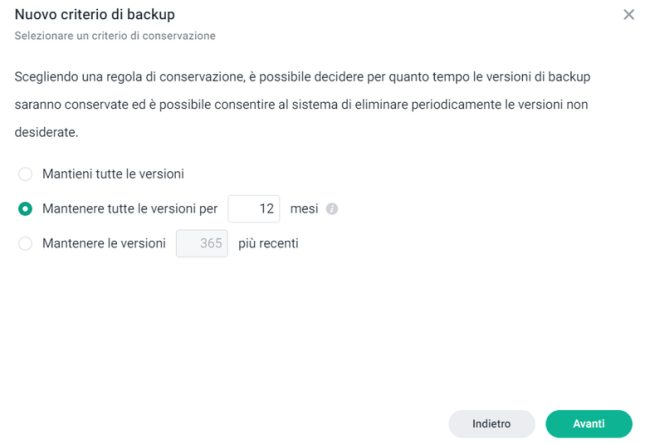Click the 'Selezionare un criterio di conservazione' subtitle
Screen dimensions: 650x445
115,36
